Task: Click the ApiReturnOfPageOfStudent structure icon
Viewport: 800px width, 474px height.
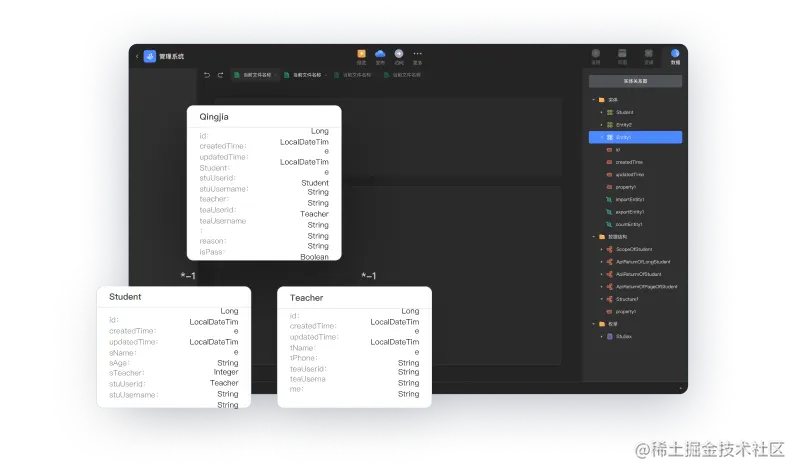Action: coord(610,287)
